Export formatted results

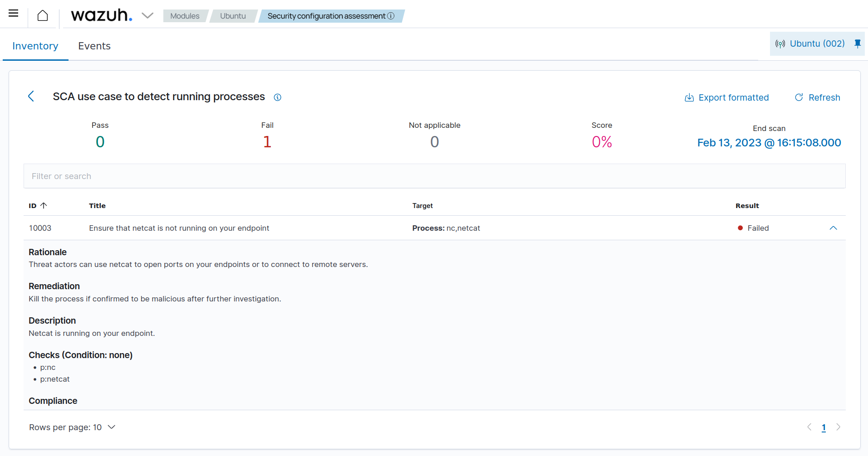click(727, 97)
